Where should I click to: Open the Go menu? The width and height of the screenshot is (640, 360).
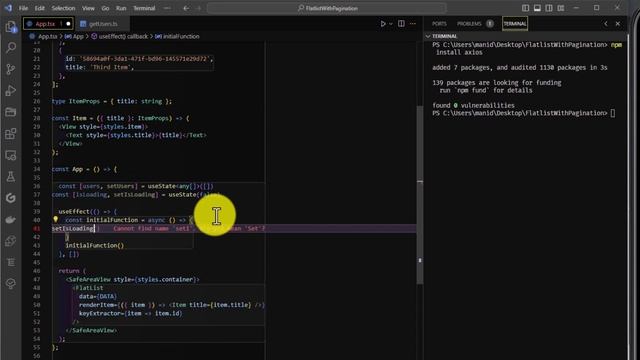pos(105,8)
